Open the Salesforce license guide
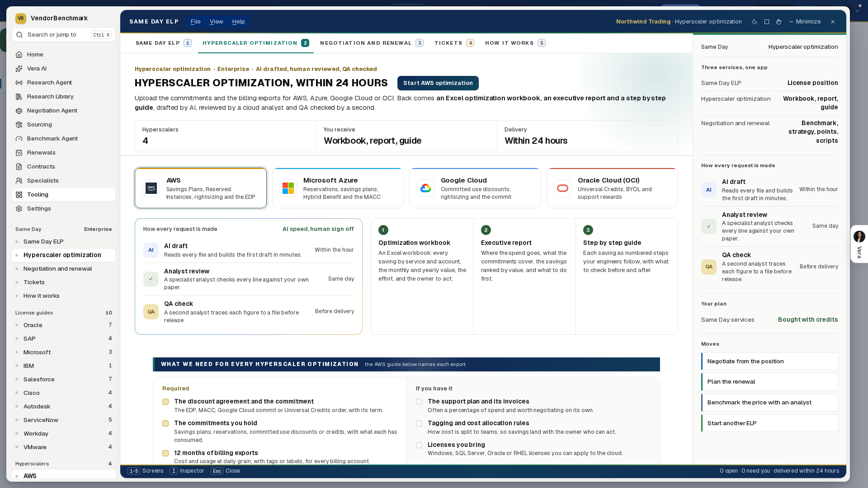Screen dimensions: 868x488 pyautogui.click(x=64, y=380)
